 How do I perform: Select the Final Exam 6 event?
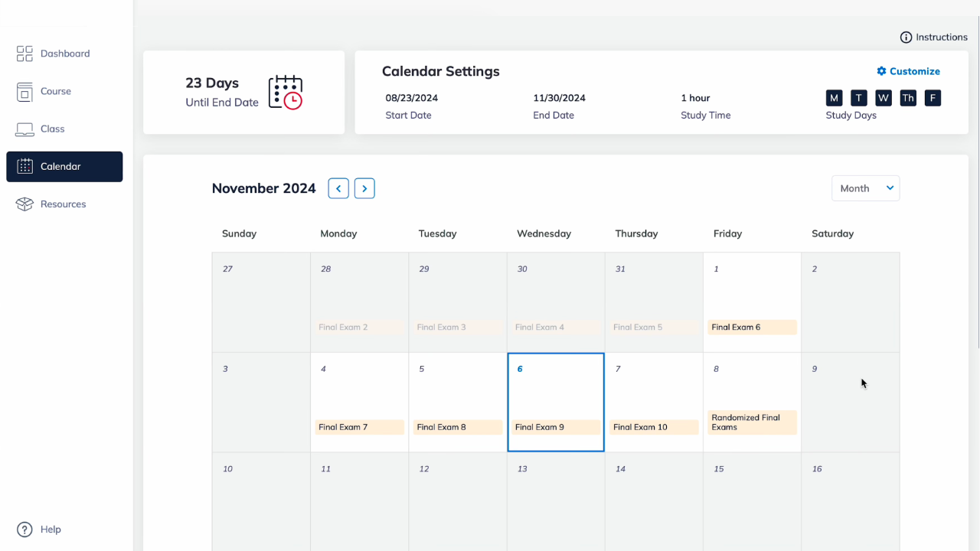pyautogui.click(x=752, y=327)
